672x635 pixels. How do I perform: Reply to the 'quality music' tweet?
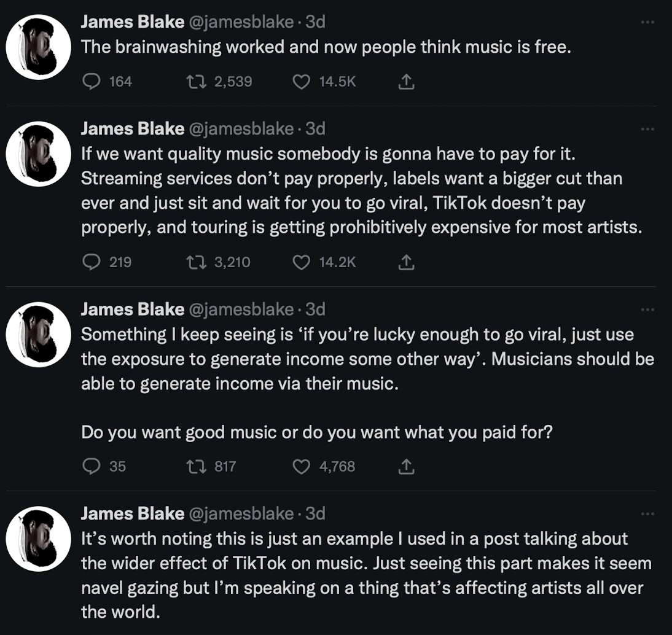point(91,262)
